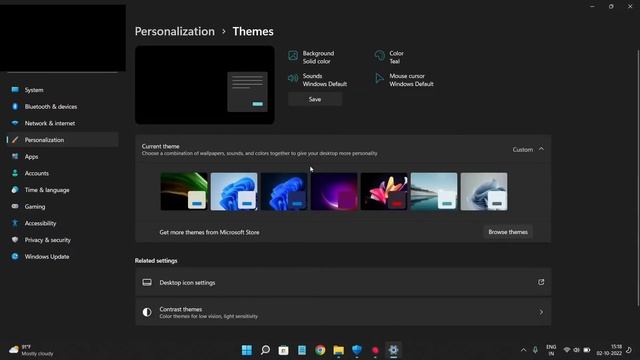Viewport: 640px width, 360px height.
Task: Expand Contrast themes with right chevron
Action: [541, 312]
